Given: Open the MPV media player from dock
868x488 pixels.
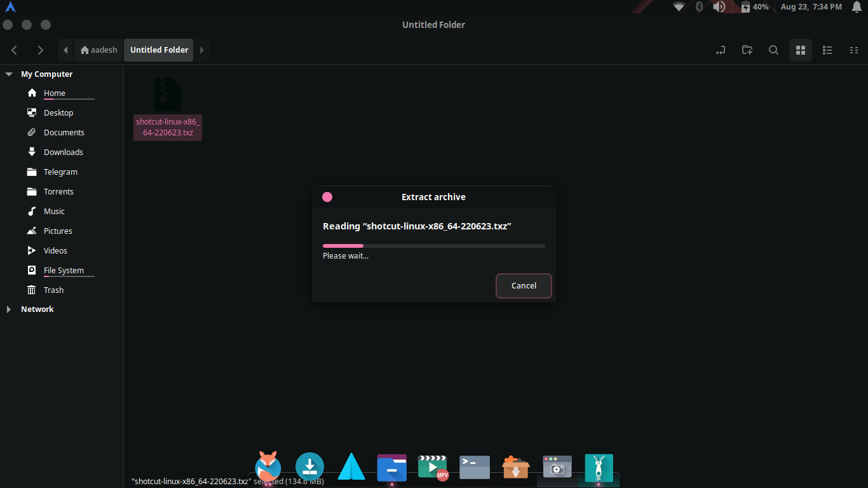Looking at the screenshot, I should [x=433, y=467].
